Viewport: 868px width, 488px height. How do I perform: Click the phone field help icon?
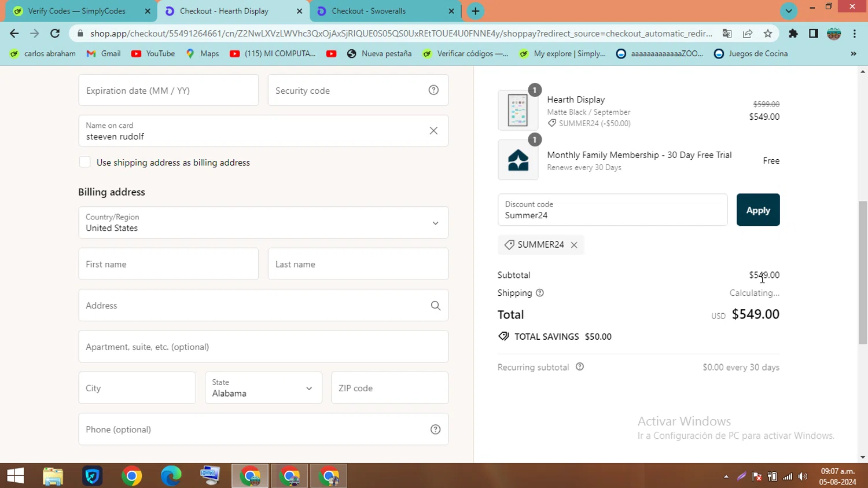point(436,430)
